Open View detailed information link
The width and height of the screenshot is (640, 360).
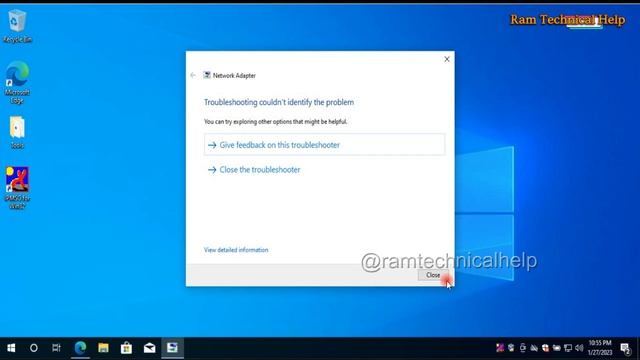click(x=236, y=250)
